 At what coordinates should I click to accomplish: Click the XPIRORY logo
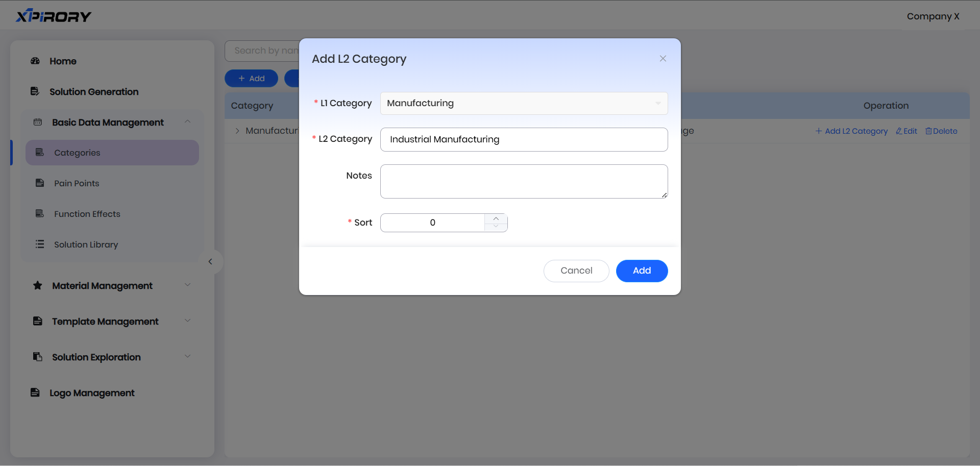coord(54,16)
